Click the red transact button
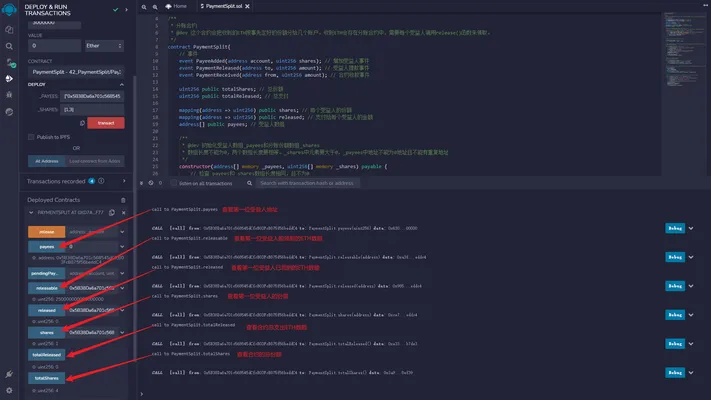 [x=106, y=123]
